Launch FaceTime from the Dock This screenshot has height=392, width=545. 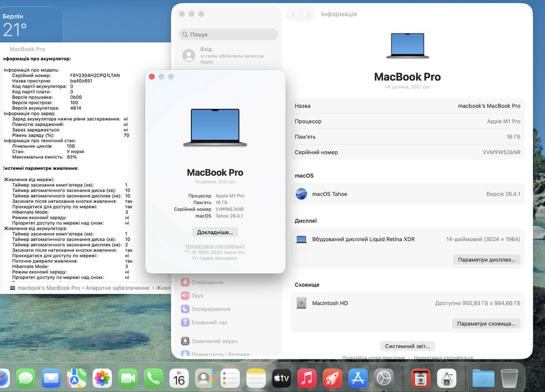(128, 378)
